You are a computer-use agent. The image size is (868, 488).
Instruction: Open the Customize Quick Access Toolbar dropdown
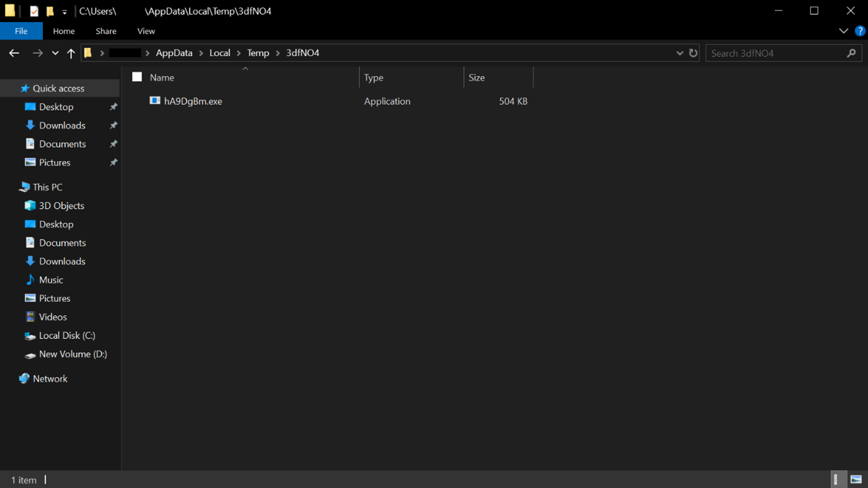[64, 12]
